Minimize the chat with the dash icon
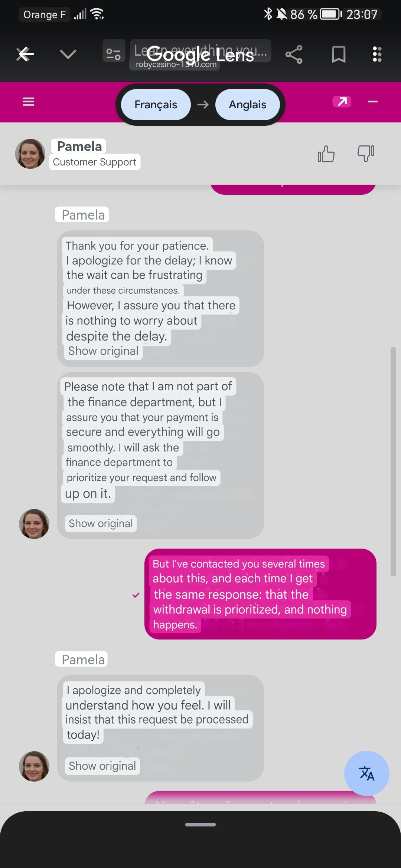Viewport: 401px width, 868px height. pyautogui.click(x=372, y=102)
